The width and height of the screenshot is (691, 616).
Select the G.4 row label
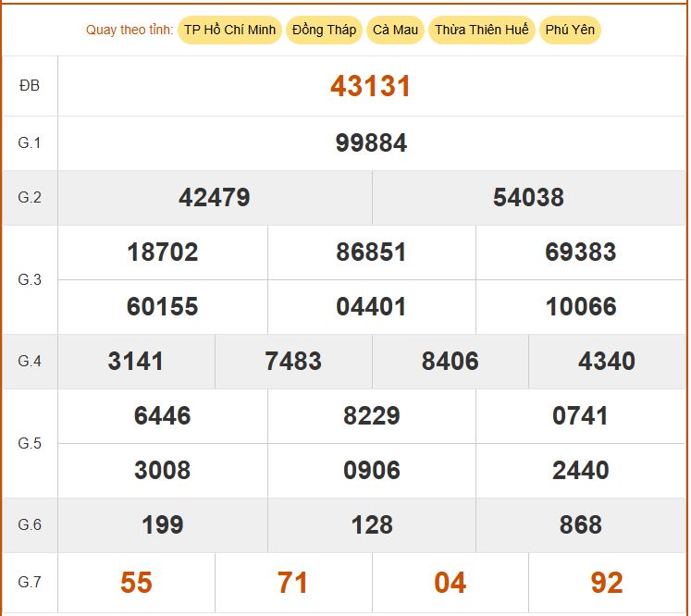(x=30, y=362)
